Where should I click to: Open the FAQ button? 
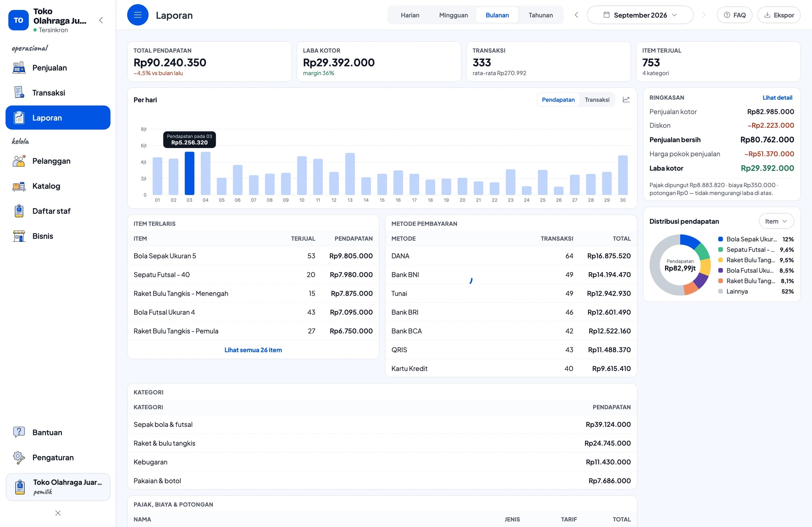(x=735, y=15)
